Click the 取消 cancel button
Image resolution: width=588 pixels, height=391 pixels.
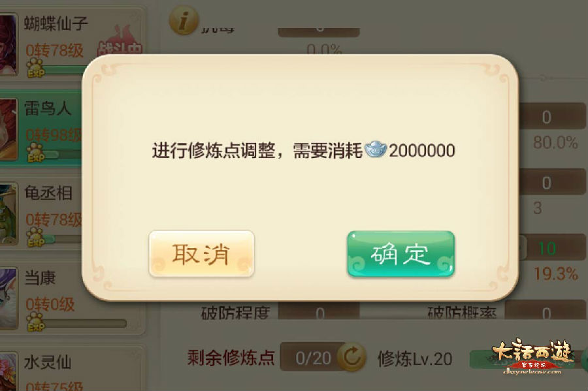201,254
